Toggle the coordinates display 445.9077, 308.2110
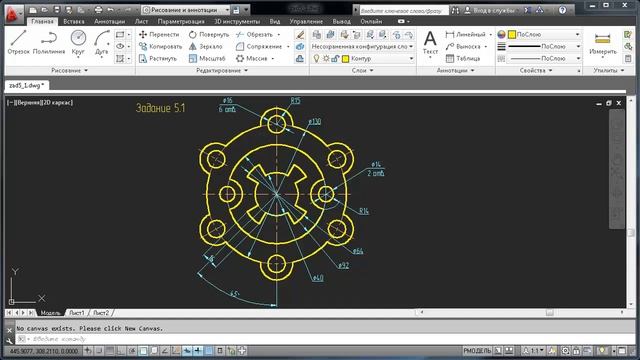 44,351
